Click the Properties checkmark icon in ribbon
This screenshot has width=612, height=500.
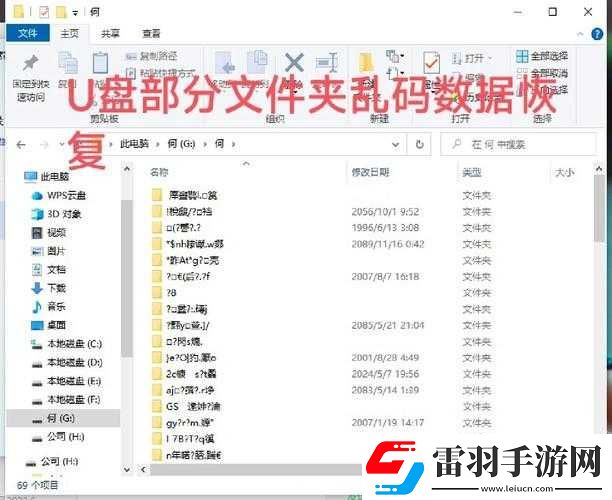[x=432, y=64]
